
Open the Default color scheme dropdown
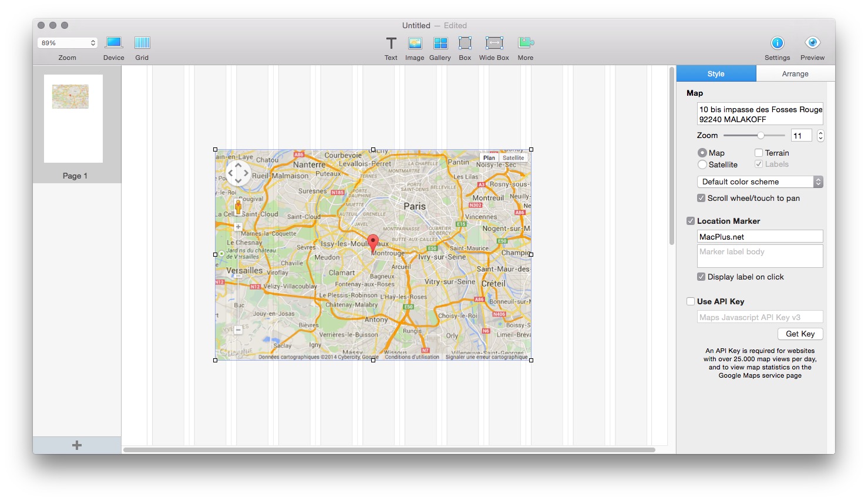[760, 182]
